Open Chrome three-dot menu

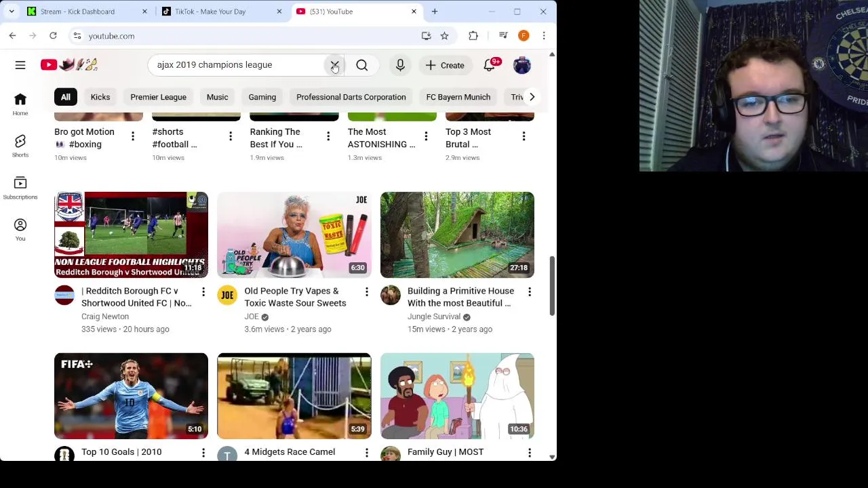[543, 36]
